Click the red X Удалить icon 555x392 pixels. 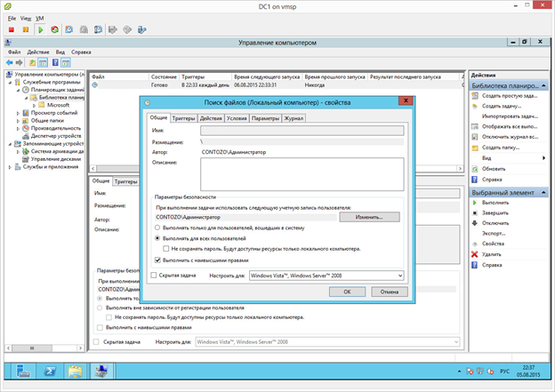475,254
